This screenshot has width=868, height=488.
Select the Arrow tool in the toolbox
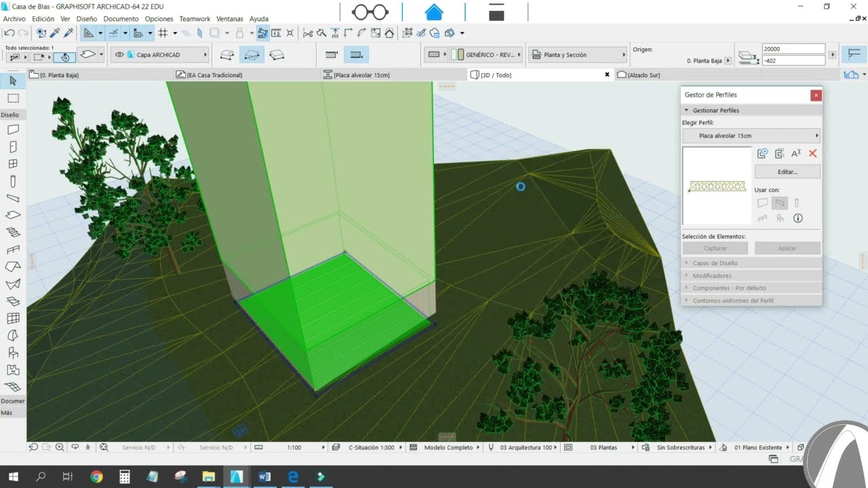(x=13, y=81)
